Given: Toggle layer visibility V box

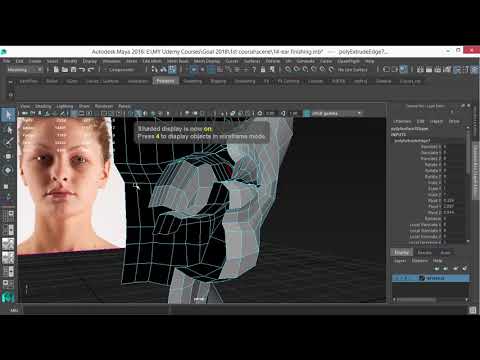Looking at the screenshot, I should 396,278.
